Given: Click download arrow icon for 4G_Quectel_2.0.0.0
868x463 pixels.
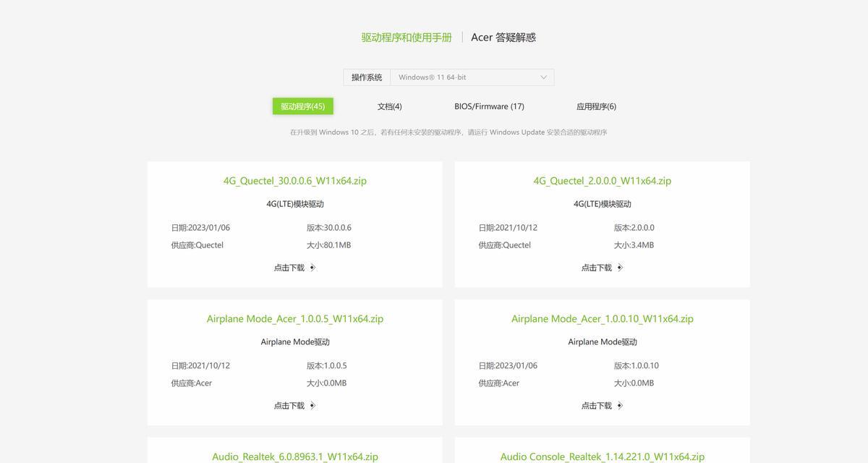Looking at the screenshot, I should coord(620,268).
